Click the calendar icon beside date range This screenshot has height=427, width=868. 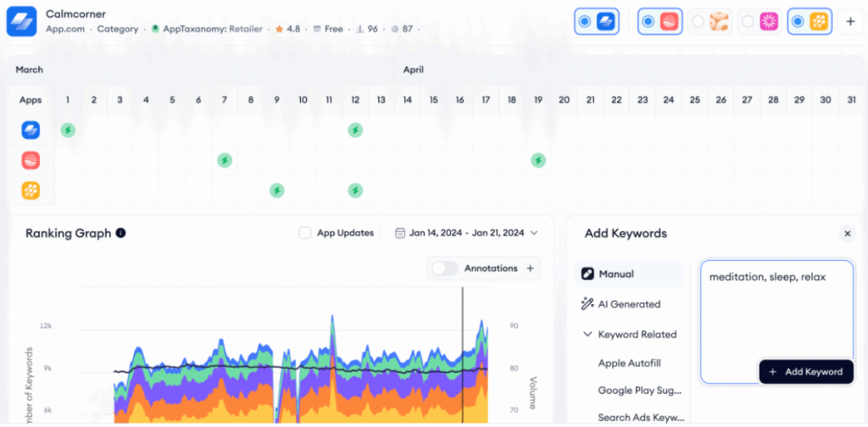399,233
